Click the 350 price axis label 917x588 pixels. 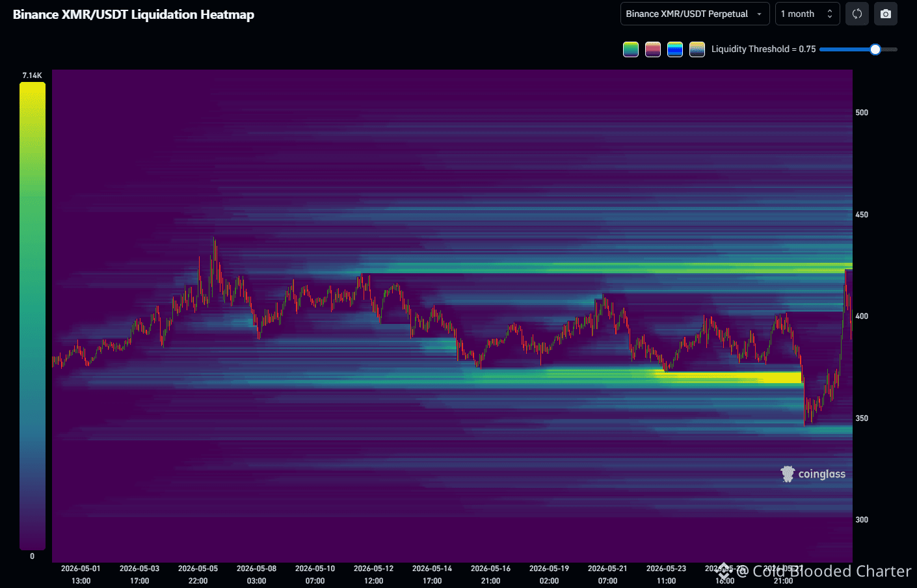[x=862, y=418]
